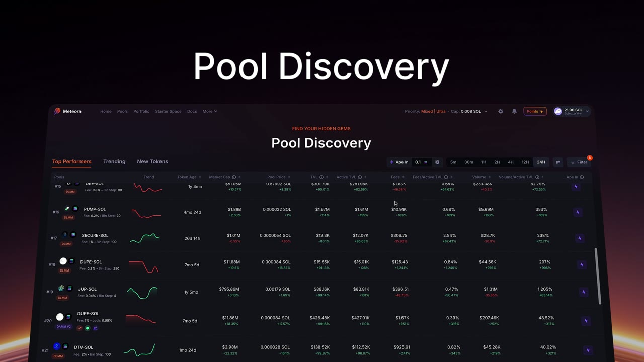Sort by Market Cap column

[x=224, y=177]
